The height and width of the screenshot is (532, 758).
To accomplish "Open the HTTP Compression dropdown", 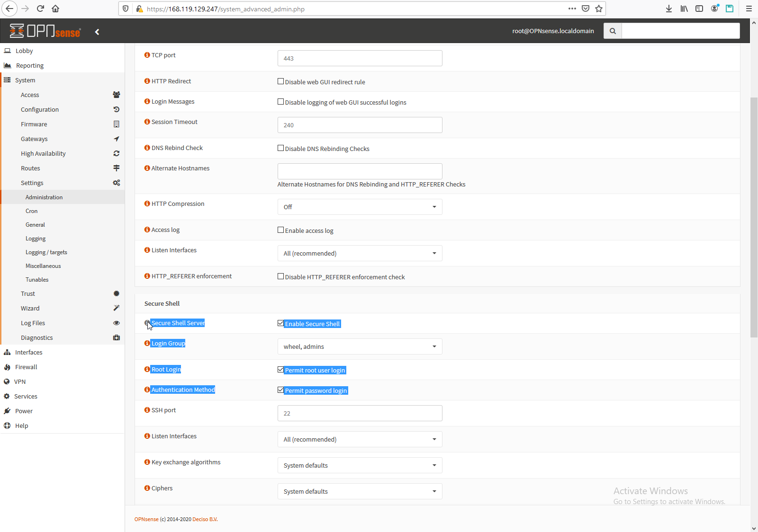I will (x=360, y=207).
